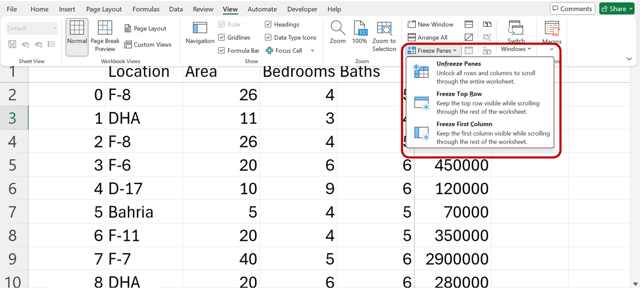
Task: Switch to the Formulas tab
Action: pos(146,9)
